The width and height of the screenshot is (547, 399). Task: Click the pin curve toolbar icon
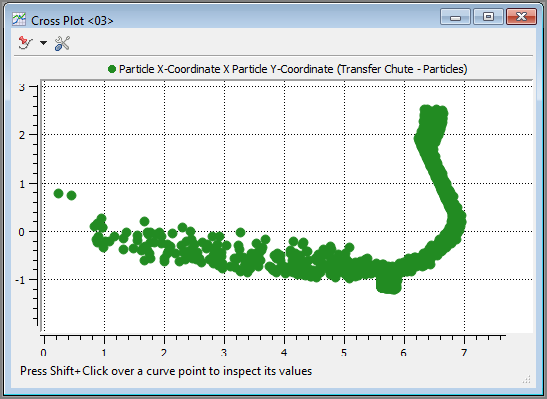coord(25,43)
